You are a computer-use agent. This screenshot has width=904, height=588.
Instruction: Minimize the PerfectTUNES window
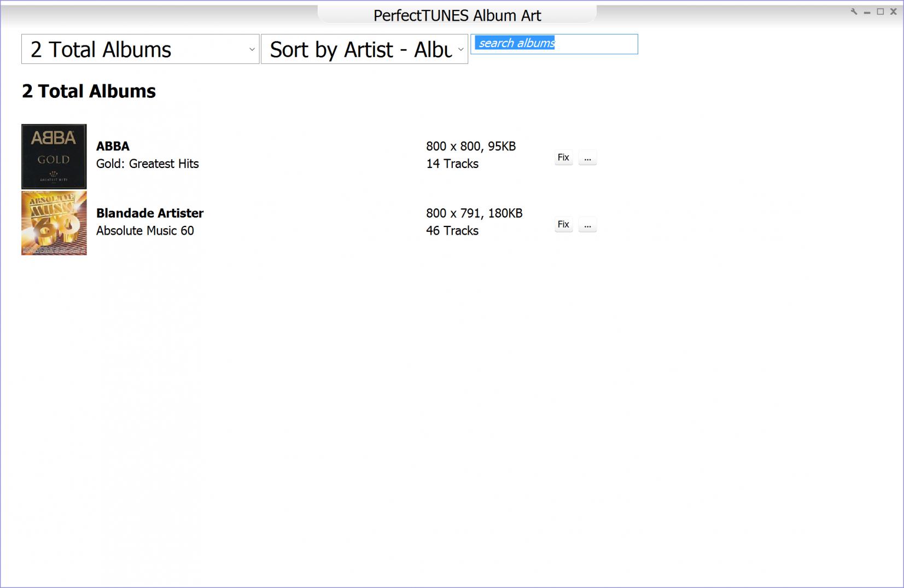pos(867,12)
